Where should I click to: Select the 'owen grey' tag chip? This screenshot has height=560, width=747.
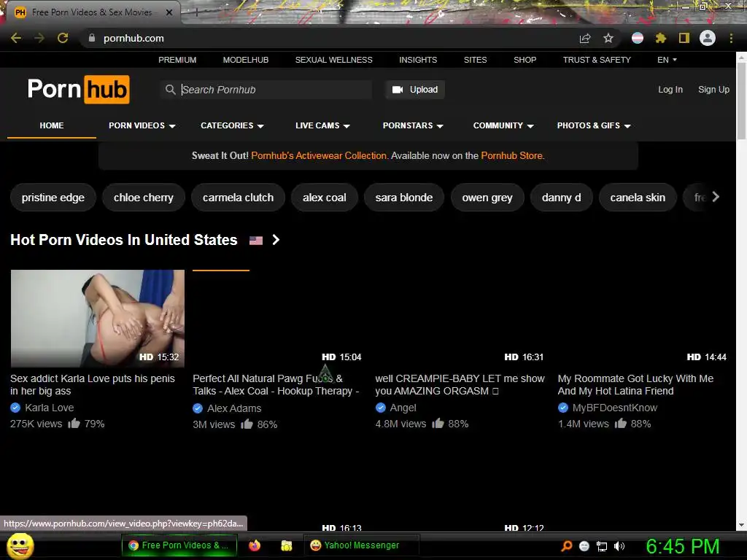487,197
